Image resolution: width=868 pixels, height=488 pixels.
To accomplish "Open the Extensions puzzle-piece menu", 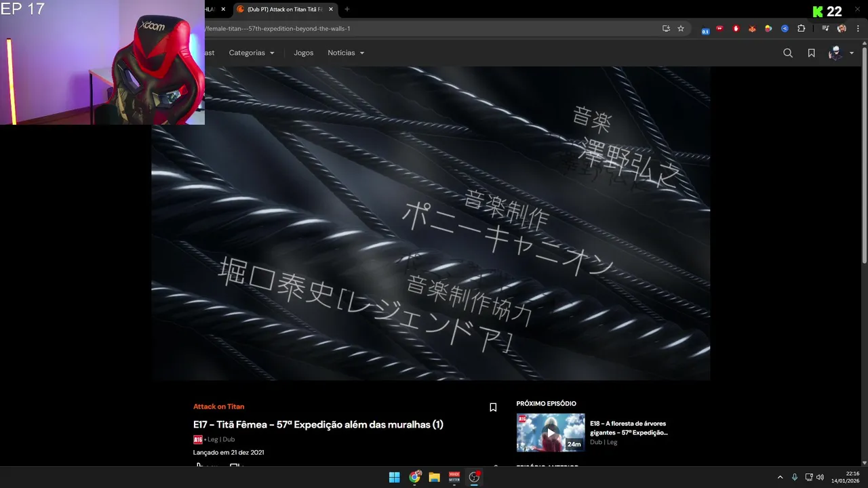I will click(x=802, y=28).
